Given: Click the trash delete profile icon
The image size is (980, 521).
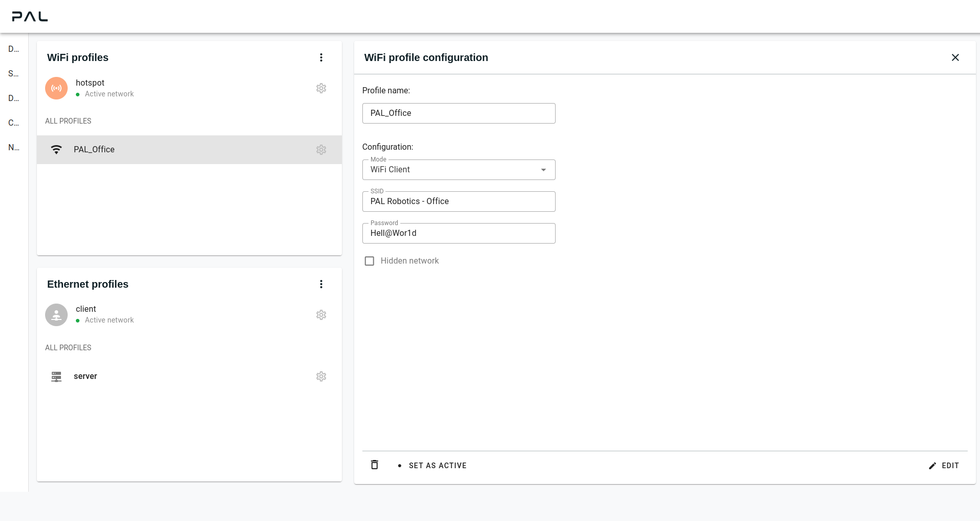Looking at the screenshot, I should (375, 465).
